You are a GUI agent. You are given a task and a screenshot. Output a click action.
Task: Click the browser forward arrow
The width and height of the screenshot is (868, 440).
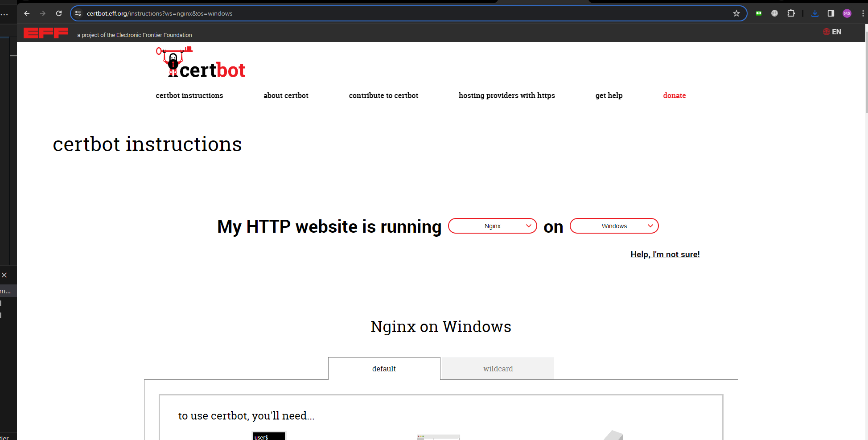[43, 13]
